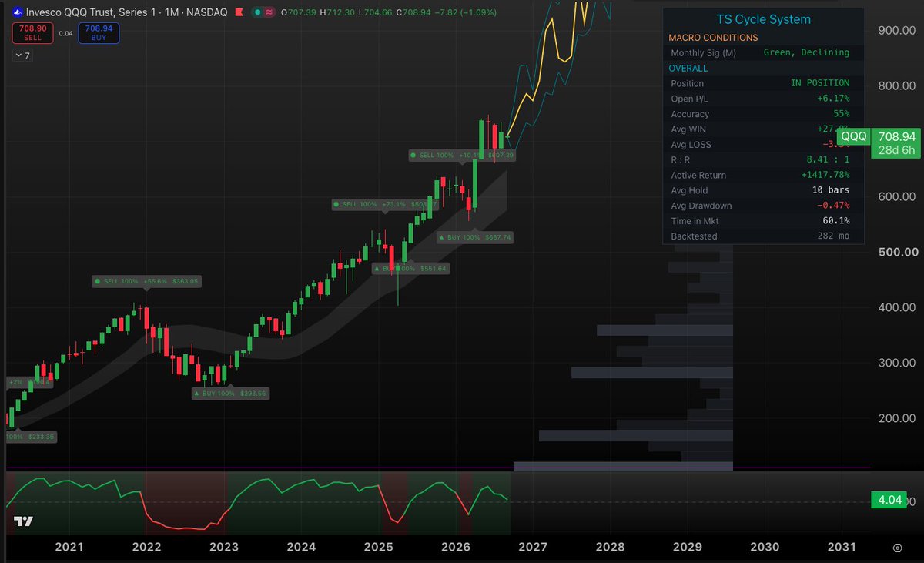This screenshot has height=563, width=924.
Task: Click the 2031 label on time axis
Action: 842,548
